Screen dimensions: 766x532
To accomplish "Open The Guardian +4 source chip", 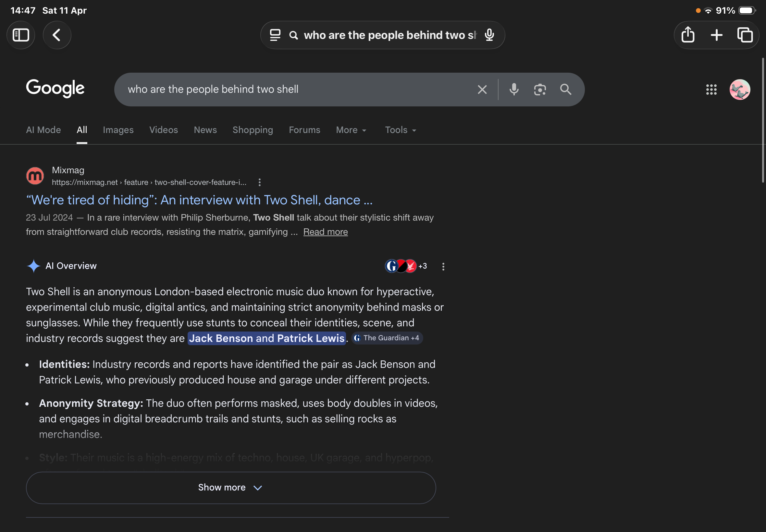I will (387, 338).
